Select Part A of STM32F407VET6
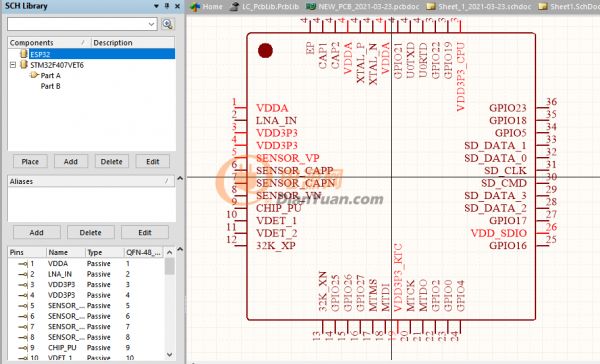Image resolution: width=600 pixels, height=364 pixels. 51,75
